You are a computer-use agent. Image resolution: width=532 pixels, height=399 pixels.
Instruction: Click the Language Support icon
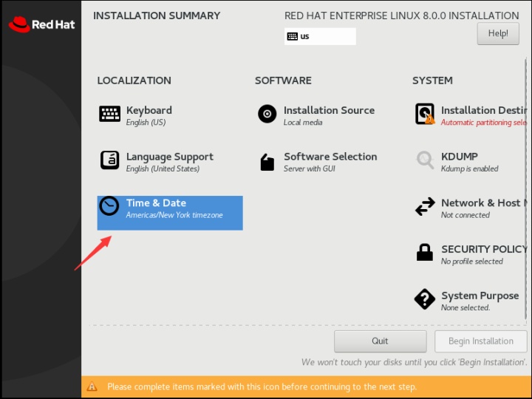coord(109,160)
